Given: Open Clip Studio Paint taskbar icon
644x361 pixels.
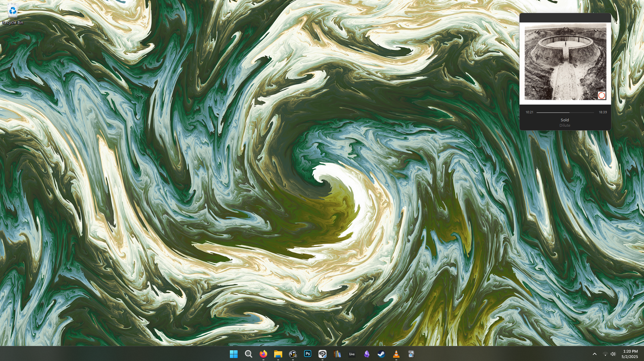Looking at the screenshot, I should pos(322,354).
